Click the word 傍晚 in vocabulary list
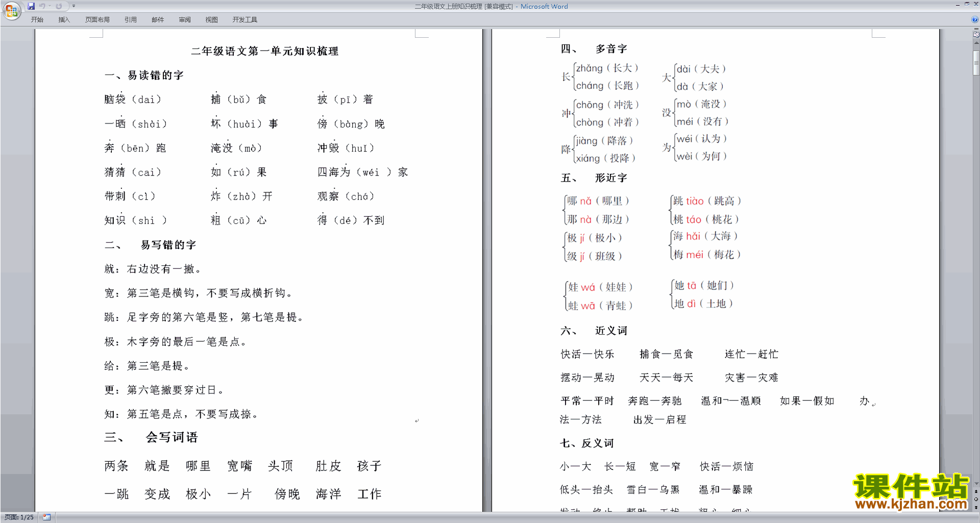This screenshot has height=523, width=980. point(287,494)
